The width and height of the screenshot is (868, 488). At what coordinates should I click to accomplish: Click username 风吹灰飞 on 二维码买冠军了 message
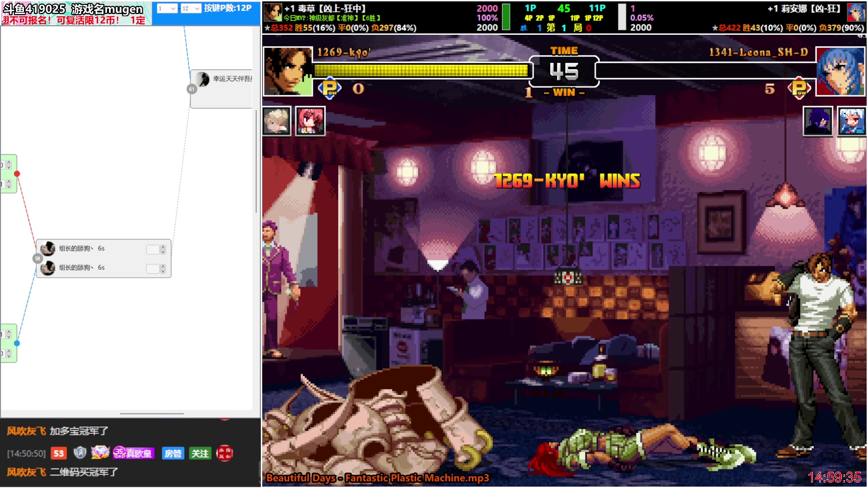26,472
